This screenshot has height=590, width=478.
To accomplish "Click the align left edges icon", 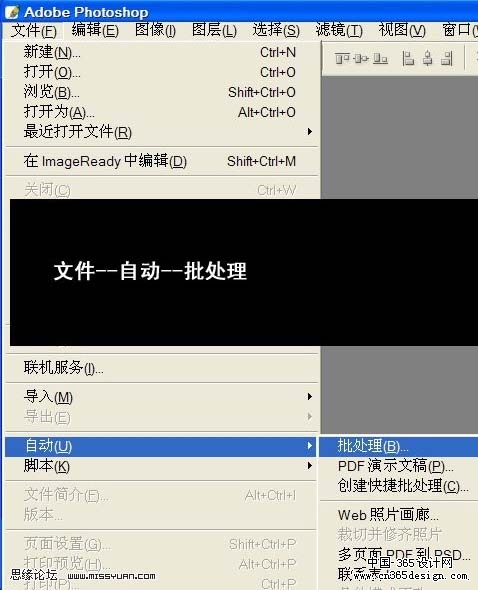I will pos(408,59).
